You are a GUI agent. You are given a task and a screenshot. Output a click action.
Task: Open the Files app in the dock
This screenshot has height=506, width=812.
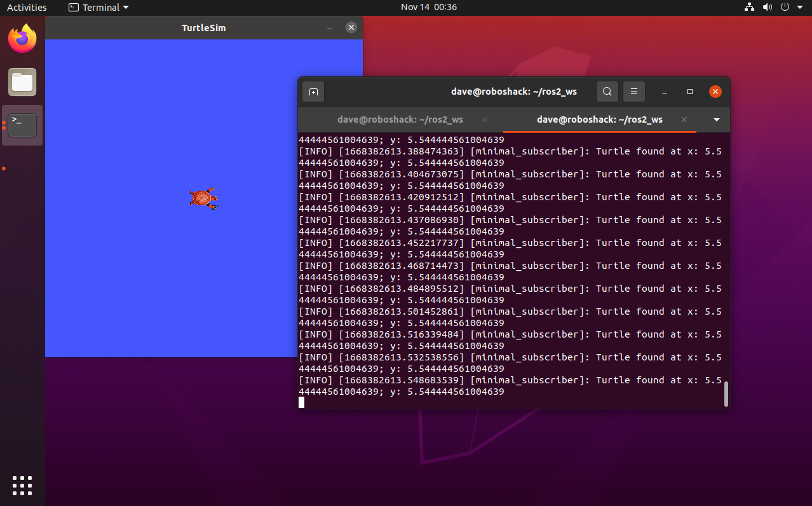pyautogui.click(x=22, y=82)
